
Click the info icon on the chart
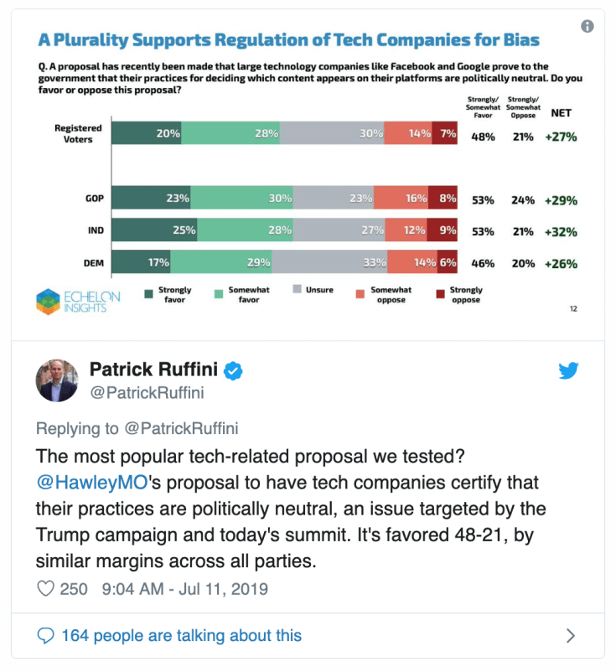586,25
